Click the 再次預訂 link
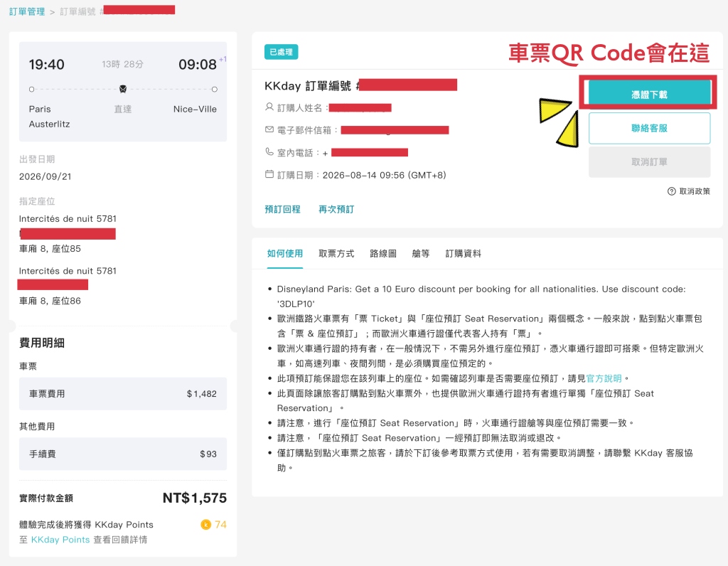The width and height of the screenshot is (728, 566). coord(336,210)
